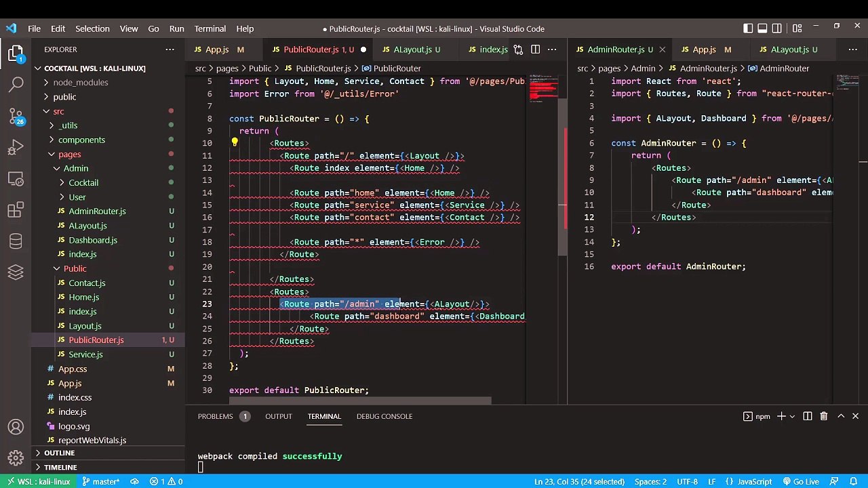Open changes compare icon in left editor group
Viewport: 868px width, 488px height.
[518, 49]
